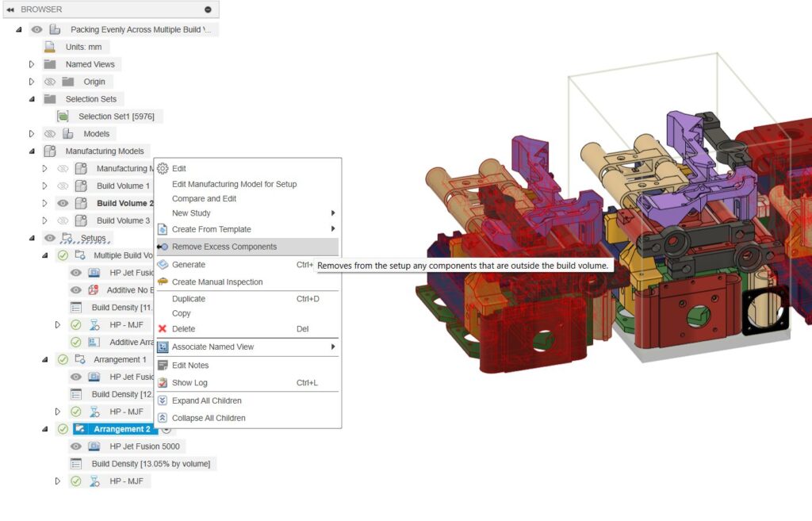Click the Manufacturing Models node icon
The width and height of the screenshot is (812, 521).
point(50,151)
